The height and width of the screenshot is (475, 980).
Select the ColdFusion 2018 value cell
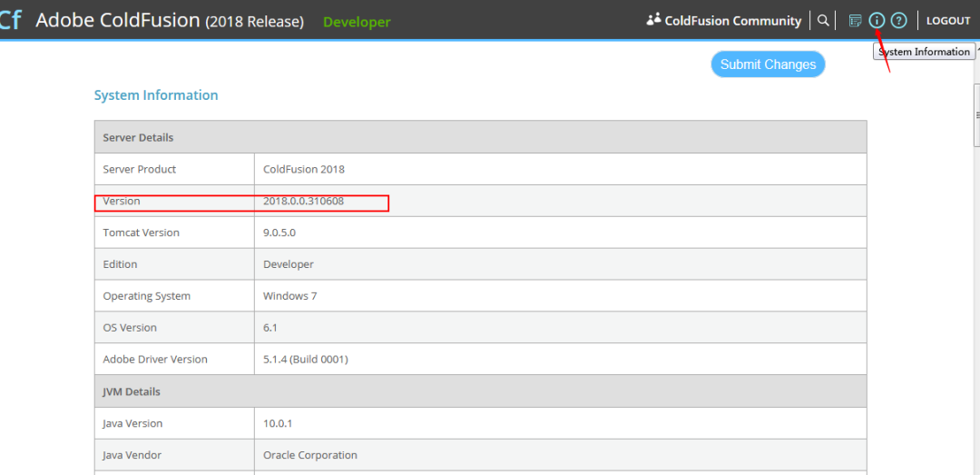click(x=560, y=169)
